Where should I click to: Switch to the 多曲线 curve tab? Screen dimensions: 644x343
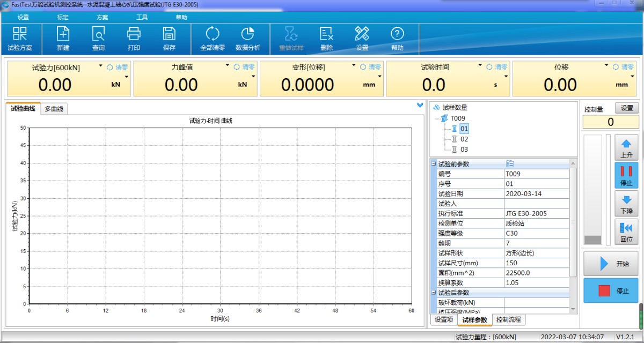[54, 108]
